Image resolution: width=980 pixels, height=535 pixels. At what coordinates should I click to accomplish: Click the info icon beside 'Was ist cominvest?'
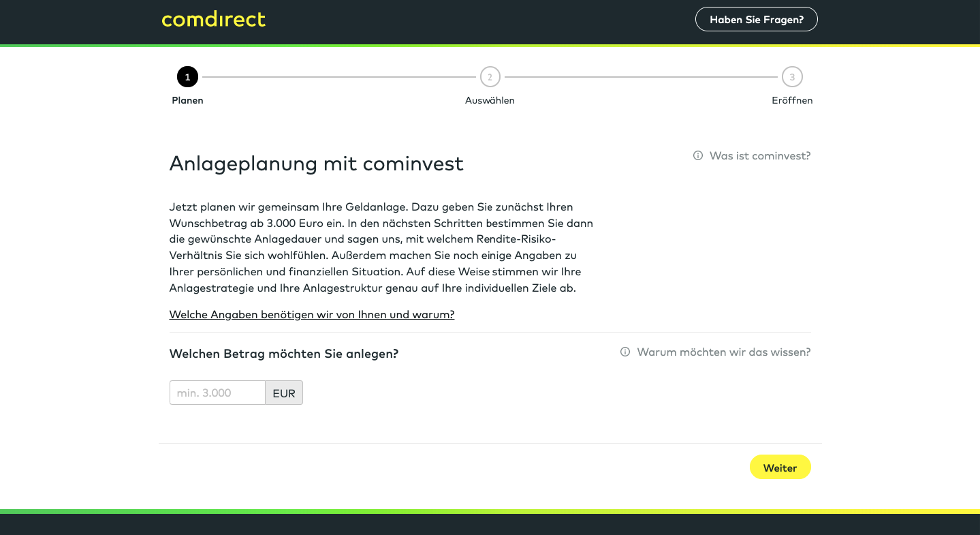click(698, 155)
